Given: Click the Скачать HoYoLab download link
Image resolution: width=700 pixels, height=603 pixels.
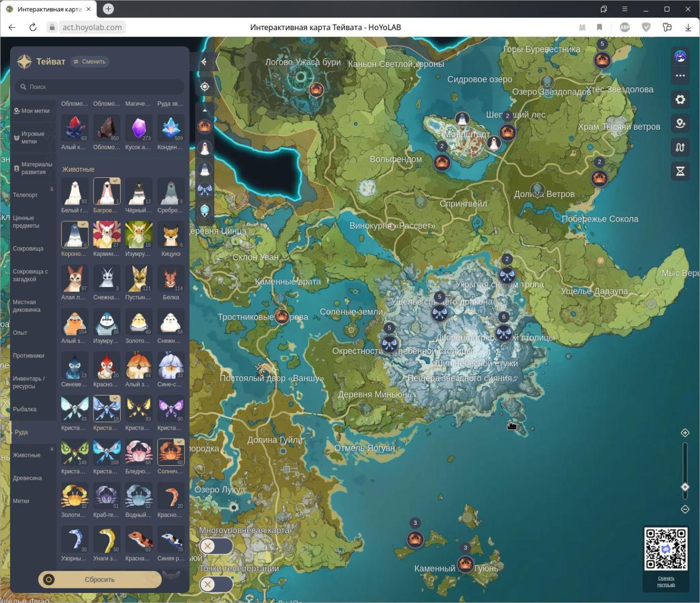Looking at the screenshot, I should (x=666, y=581).
